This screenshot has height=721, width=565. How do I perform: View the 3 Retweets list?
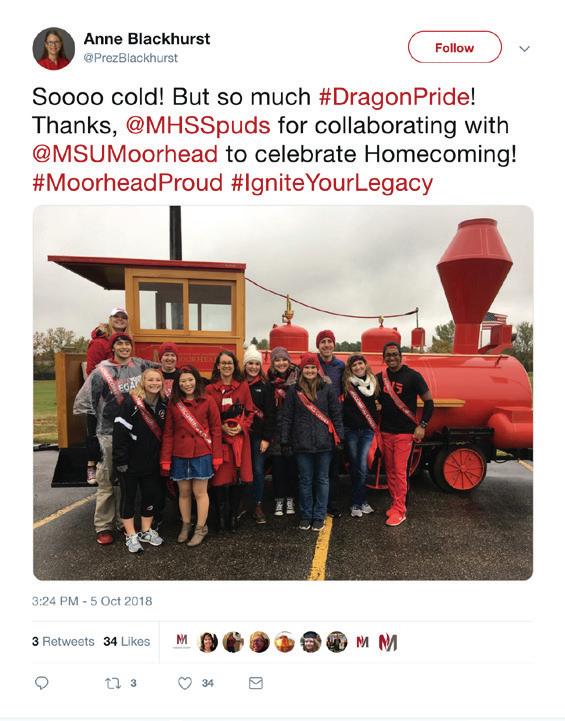click(63, 641)
